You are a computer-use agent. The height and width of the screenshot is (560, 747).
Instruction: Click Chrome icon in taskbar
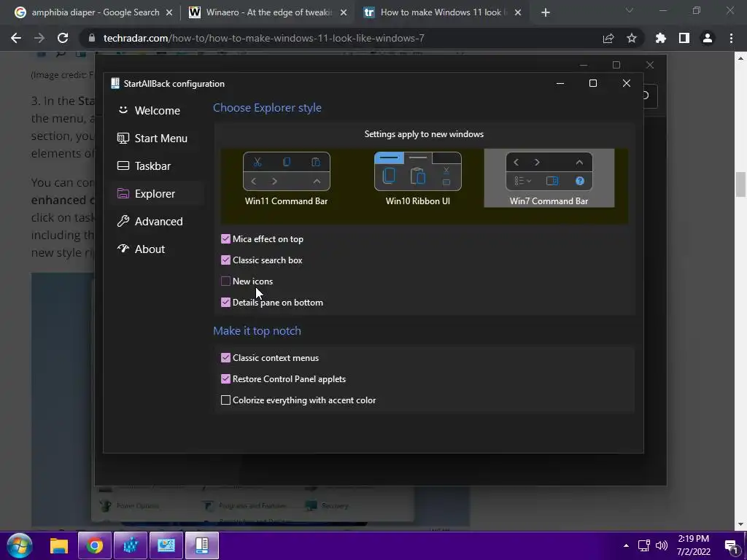pyautogui.click(x=94, y=545)
